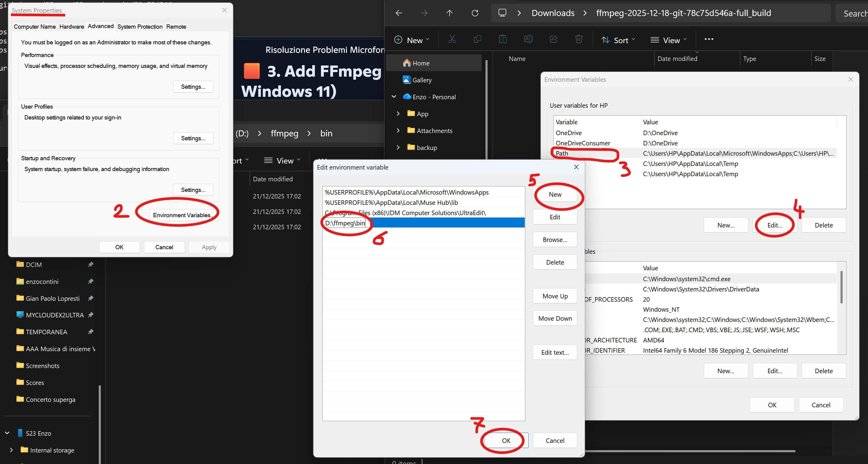Go up one folder with Up arrow
Viewport: 868px width, 464px height.
coord(449,13)
